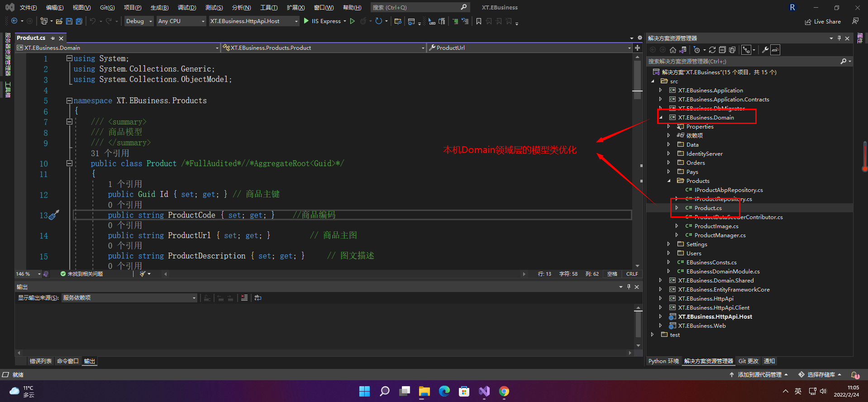Switch to the Python 环境 tab
Screen dimensions: 868x402
[x=663, y=361]
